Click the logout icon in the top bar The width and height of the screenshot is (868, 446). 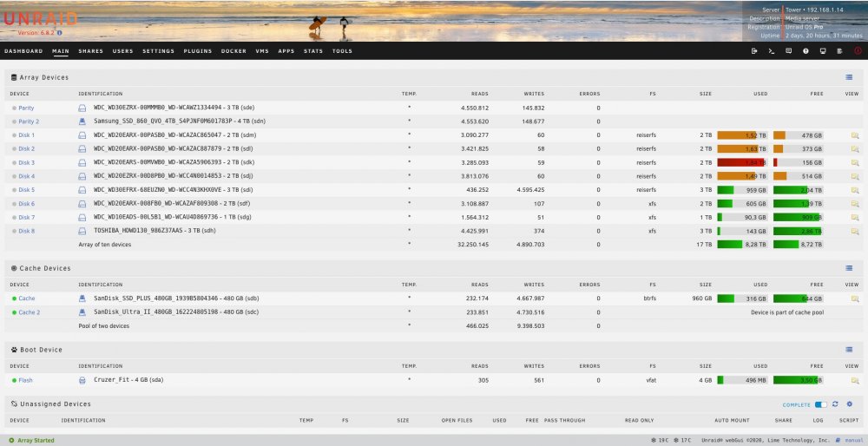point(754,51)
